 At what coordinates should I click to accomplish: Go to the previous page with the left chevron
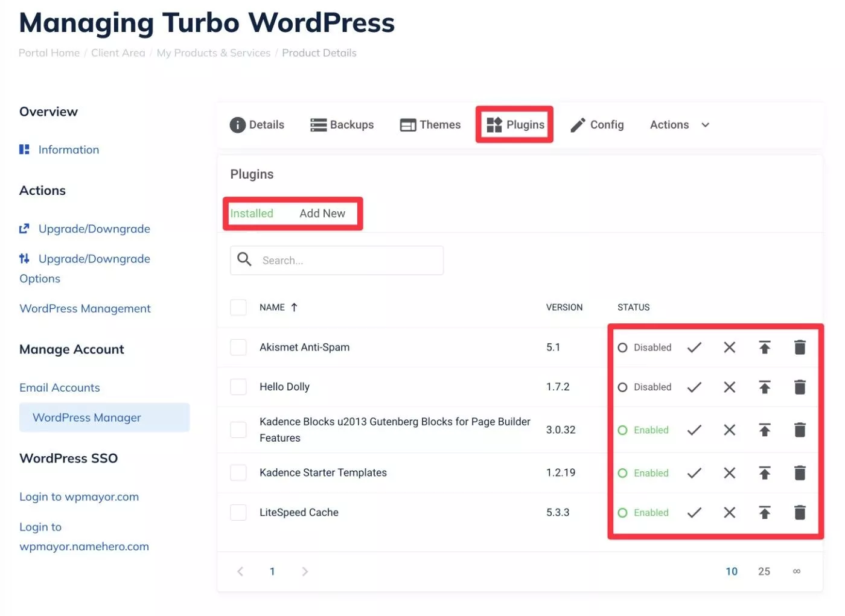[x=240, y=571]
